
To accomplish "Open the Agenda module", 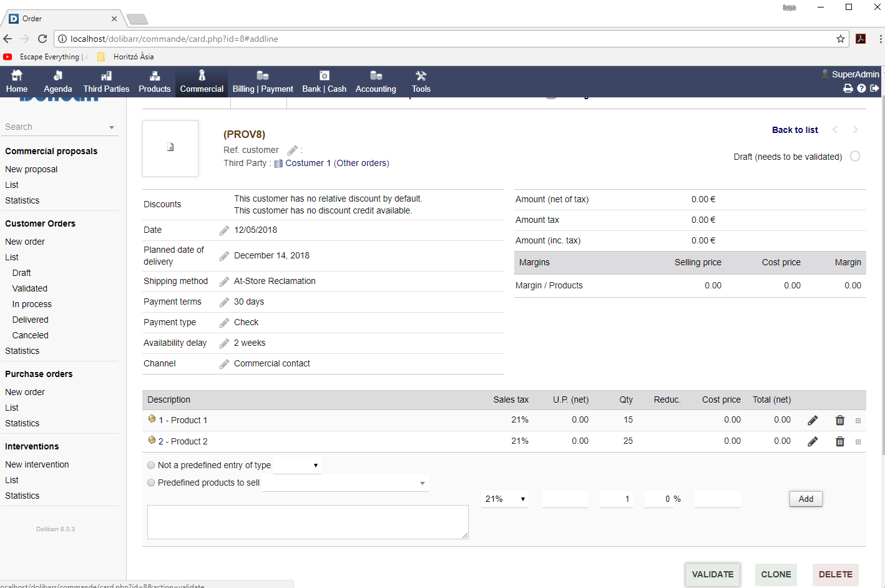I will [x=57, y=81].
